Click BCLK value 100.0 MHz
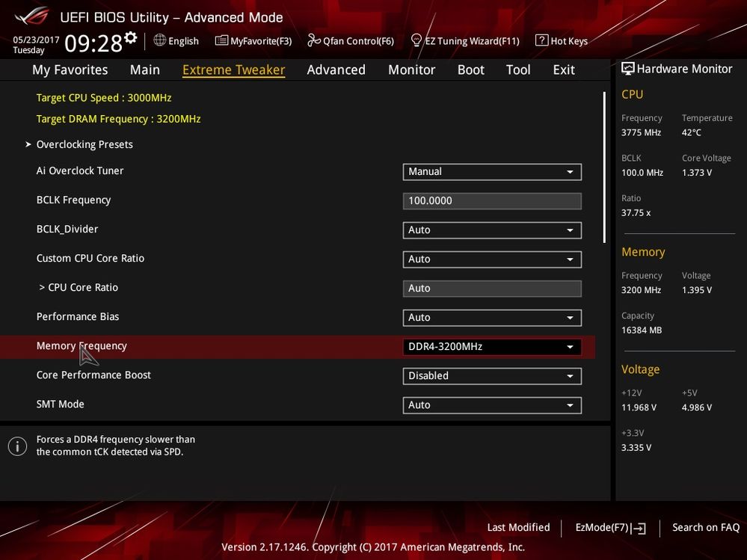 pos(642,173)
